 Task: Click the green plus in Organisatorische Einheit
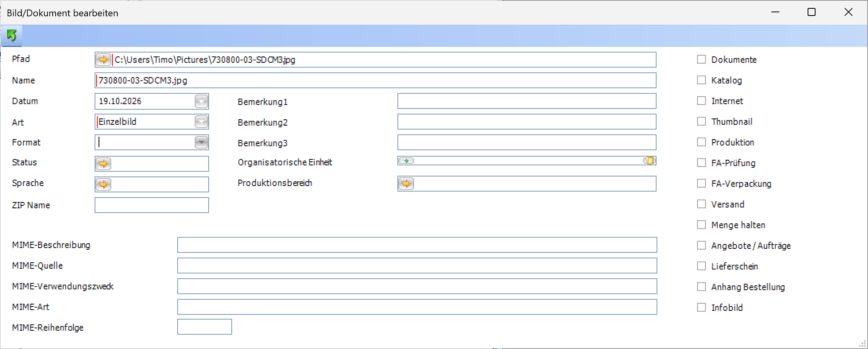406,161
